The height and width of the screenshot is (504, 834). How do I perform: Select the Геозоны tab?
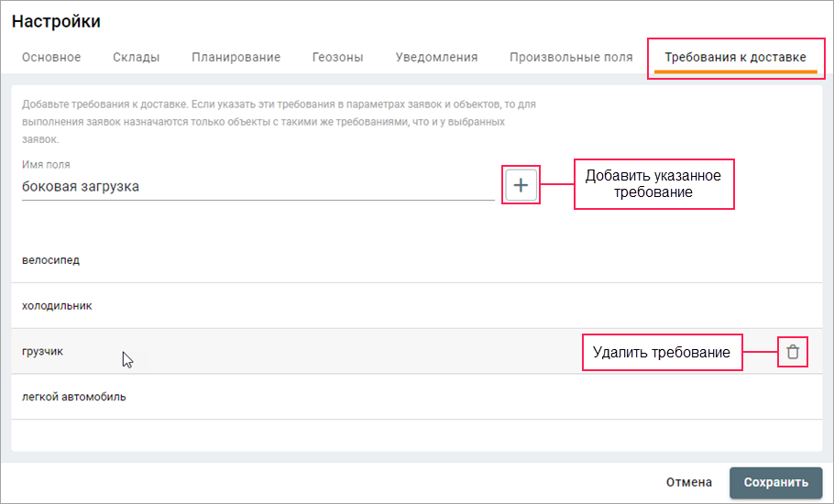338,57
